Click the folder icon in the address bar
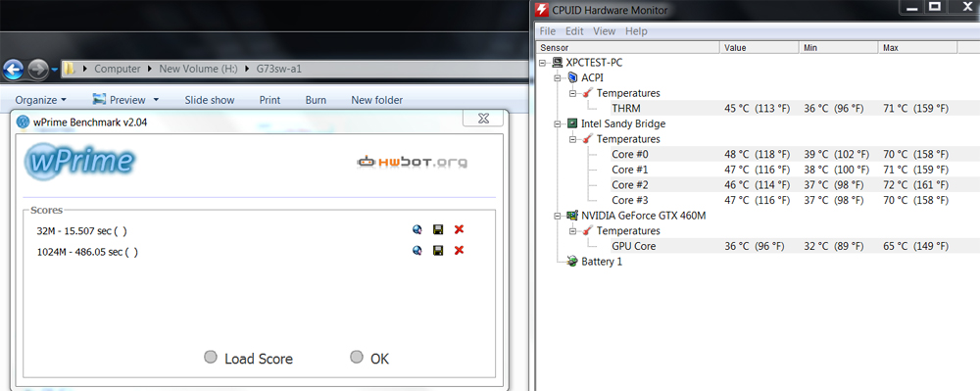This screenshot has width=980, height=391. pos(70,69)
